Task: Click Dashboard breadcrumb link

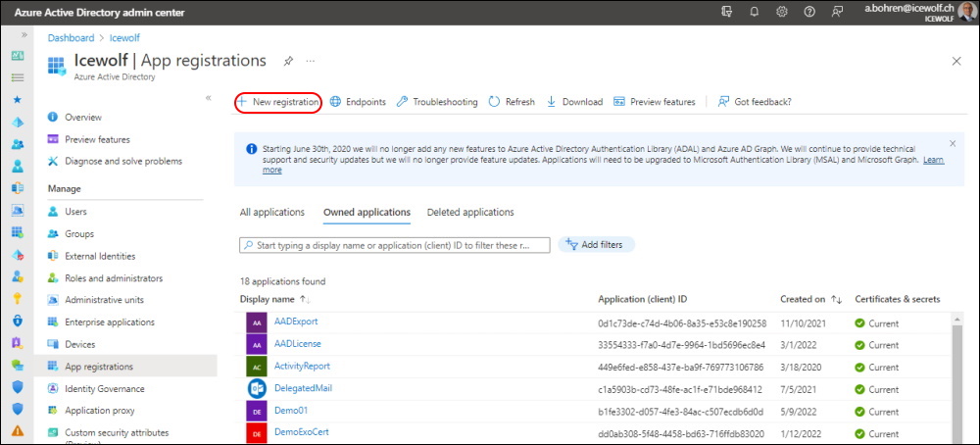Action: pyautogui.click(x=72, y=38)
